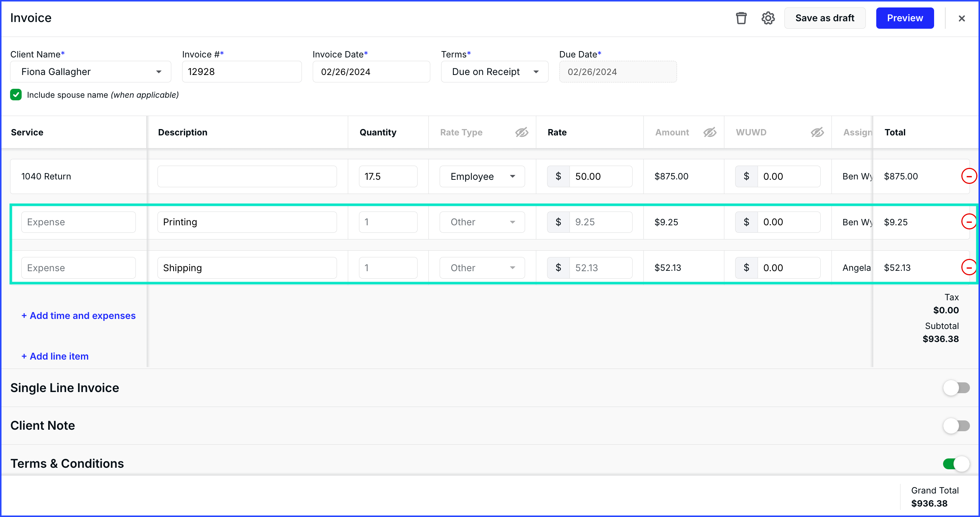The width and height of the screenshot is (980, 517).
Task: Enable Single Line Invoice toggle
Action: pyautogui.click(x=956, y=388)
